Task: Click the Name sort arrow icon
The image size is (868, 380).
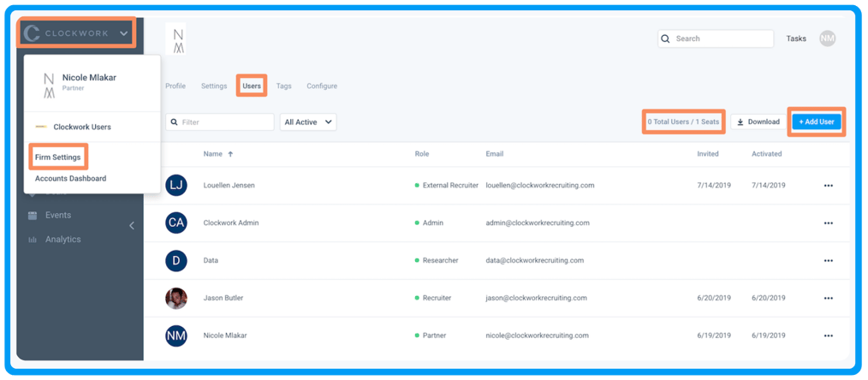Action: pyautogui.click(x=230, y=154)
